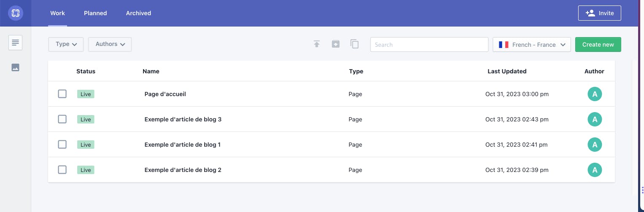Switch to the Planned tab
The height and width of the screenshot is (212, 644).
(95, 13)
